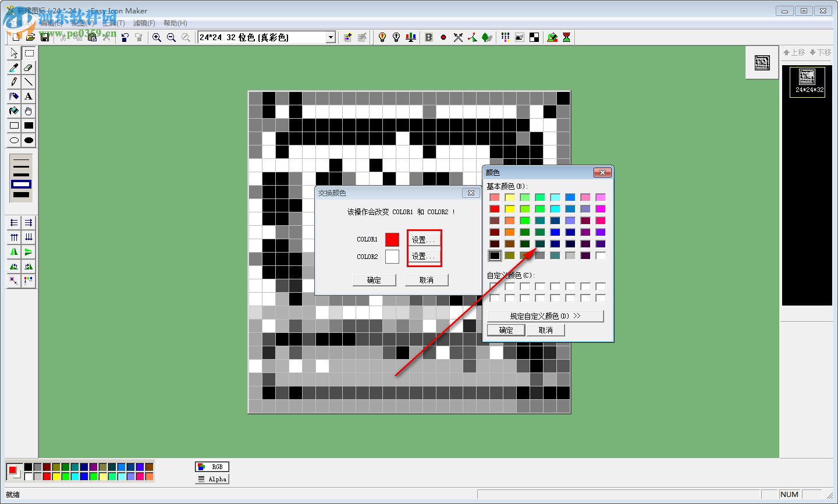Screen dimensions: 838x504
Task: Open the icon size and color format dropdown
Action: coord(330,37)
